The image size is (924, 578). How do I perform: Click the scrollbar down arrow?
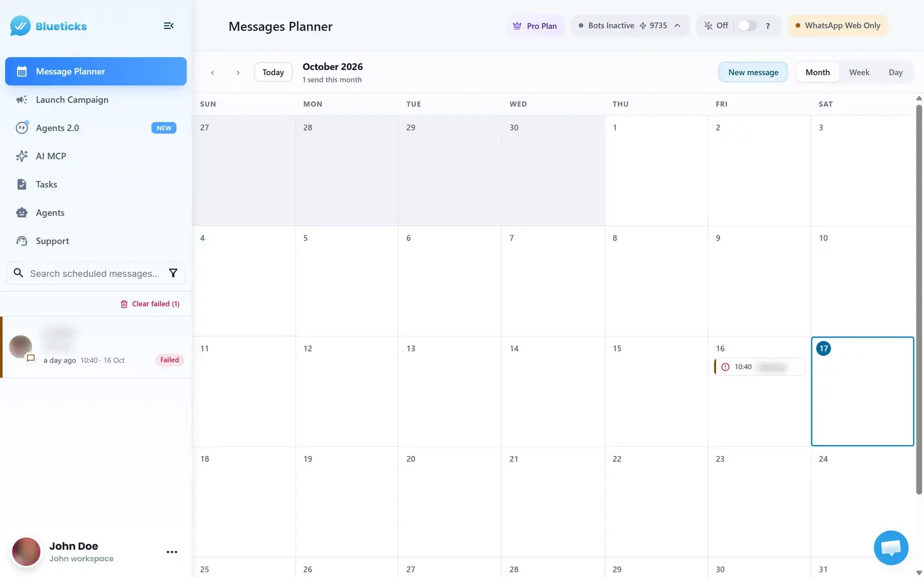pyautogui.click(x=919, y=573)
